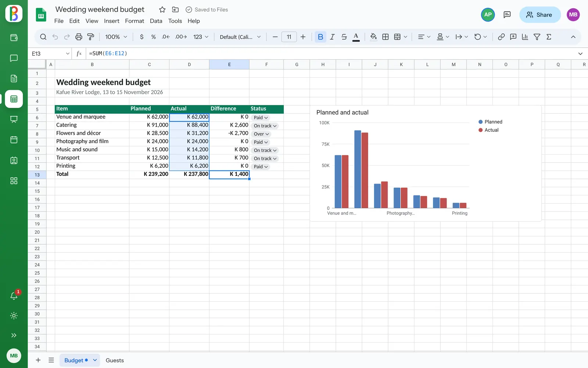The image size is (588, 368).
Task: Insert a comment from toolbar
Action: (513, 37)
